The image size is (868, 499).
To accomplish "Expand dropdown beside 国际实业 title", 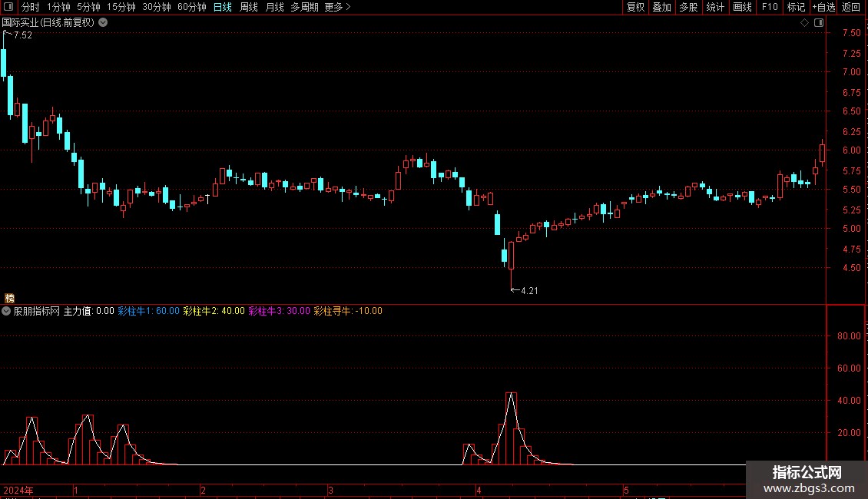I will pyautogui.click(x=103, y=23).
